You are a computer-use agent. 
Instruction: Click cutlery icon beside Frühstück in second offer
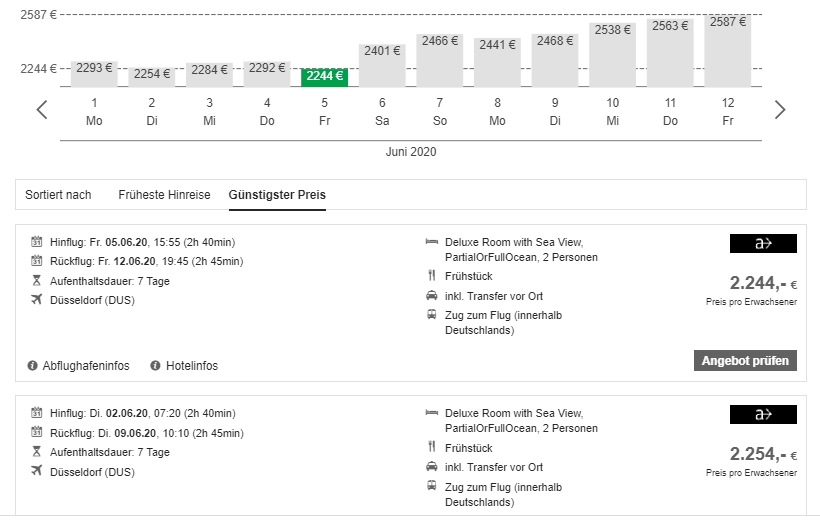coord(431,447)
